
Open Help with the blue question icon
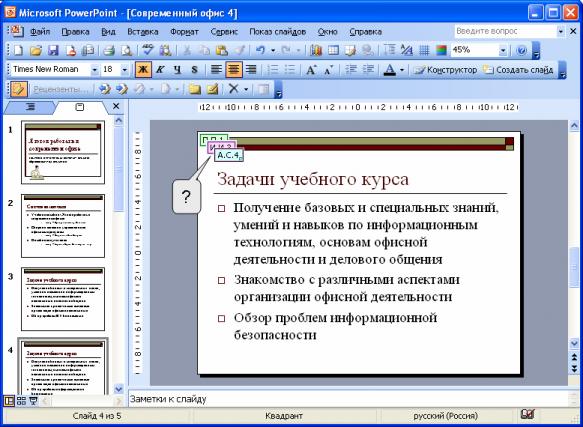[x=522, y=51]
